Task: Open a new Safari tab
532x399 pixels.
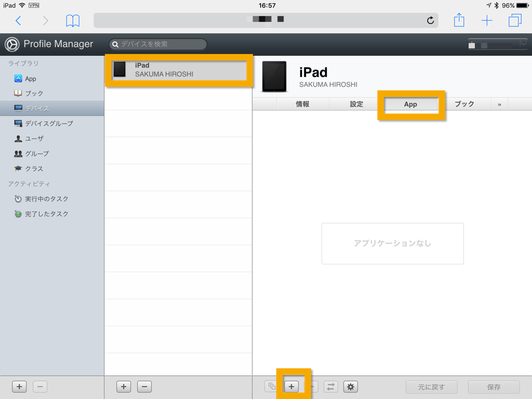Action: pos(487,20)
